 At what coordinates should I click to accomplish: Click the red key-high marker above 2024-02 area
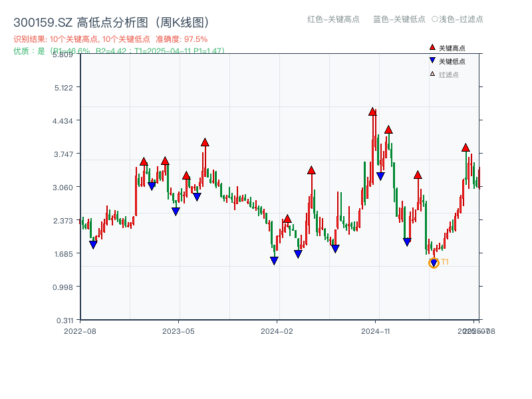point(286,218)
